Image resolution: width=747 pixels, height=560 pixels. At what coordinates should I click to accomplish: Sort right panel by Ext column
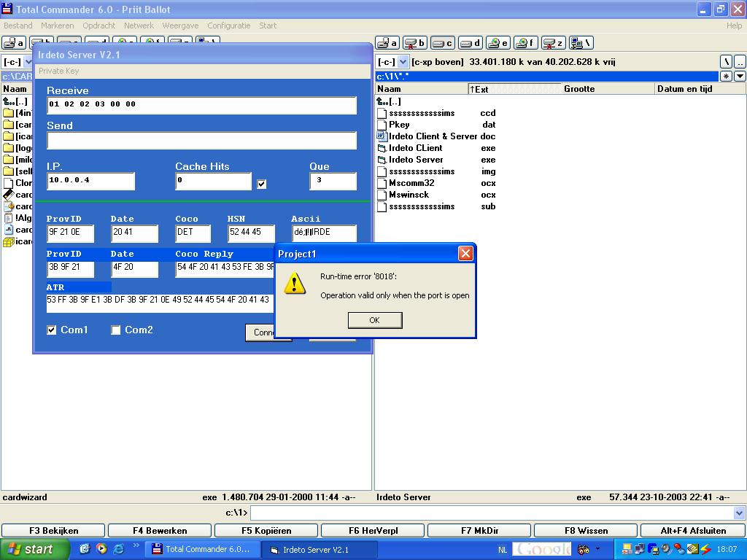[x=514, y=89]
